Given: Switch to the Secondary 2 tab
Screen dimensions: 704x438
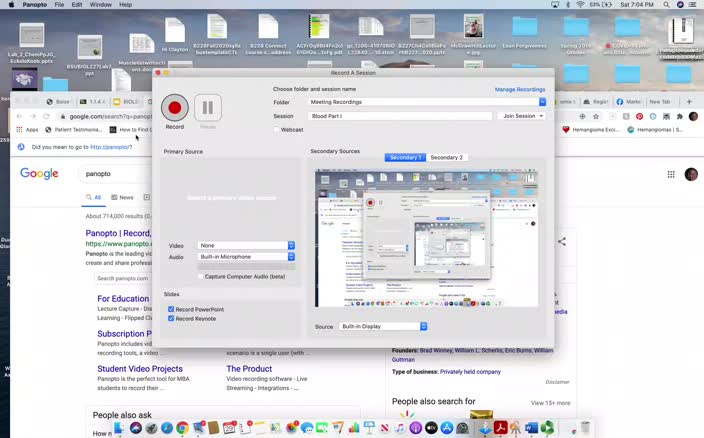Looking at the screenshot, I should (446, 158).
